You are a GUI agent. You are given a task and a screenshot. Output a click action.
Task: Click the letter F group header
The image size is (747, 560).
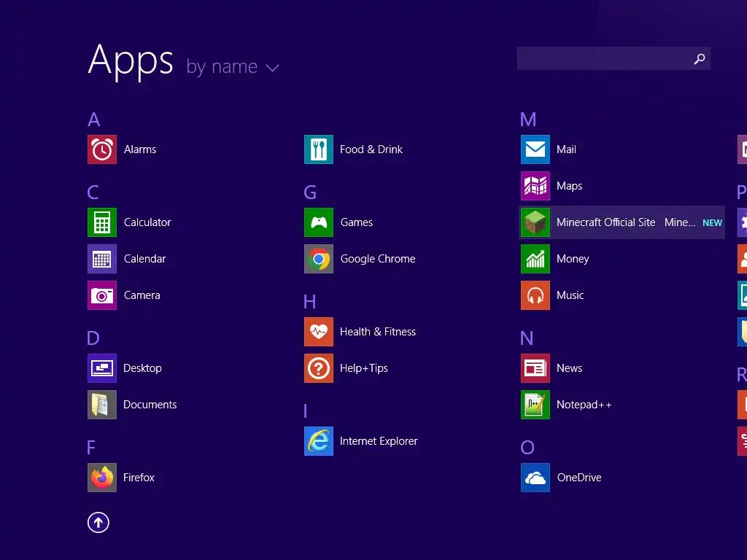(91, 448)
